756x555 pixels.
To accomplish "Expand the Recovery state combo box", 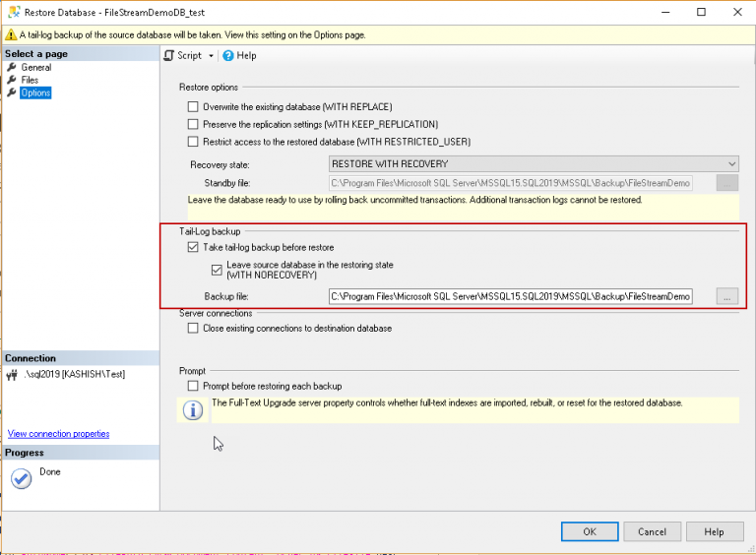I will tap(534, 163).
